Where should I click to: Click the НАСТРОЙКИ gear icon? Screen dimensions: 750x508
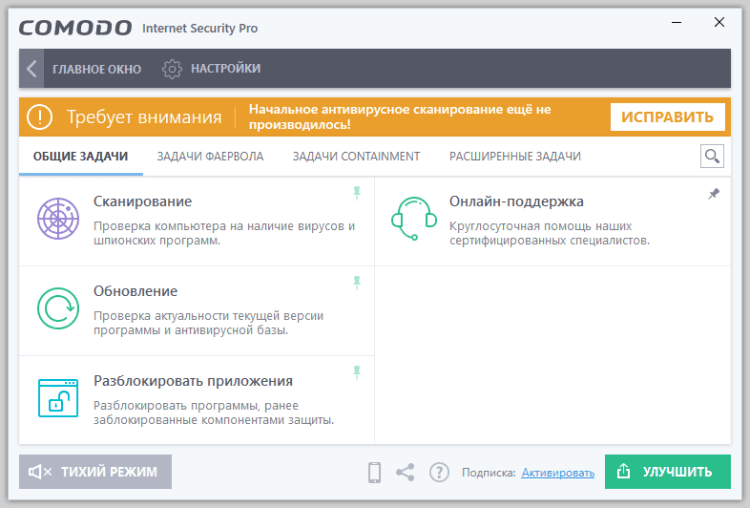[x=172, y=69]
